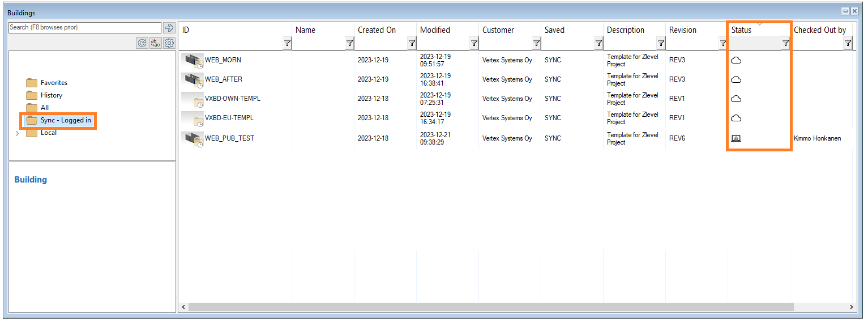Click the Kimmo Honkanen cell
Viewport: 868px width, 322px height.
pos(817,138)
